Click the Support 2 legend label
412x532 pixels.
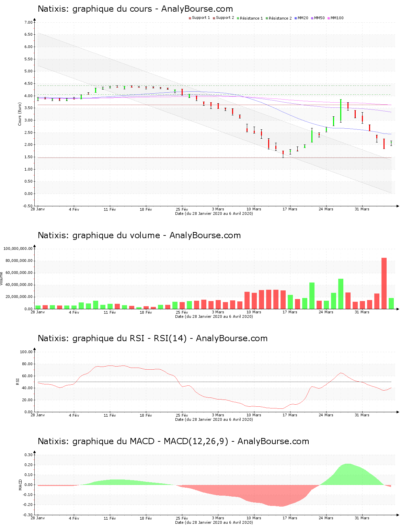(225, 18)
